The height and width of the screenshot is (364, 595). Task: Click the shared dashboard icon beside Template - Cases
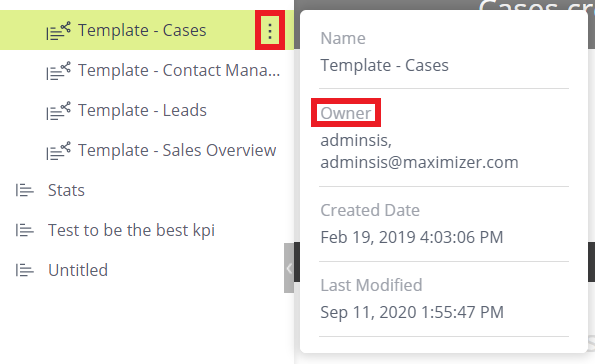pyautogui.click(x=58, y=31)
